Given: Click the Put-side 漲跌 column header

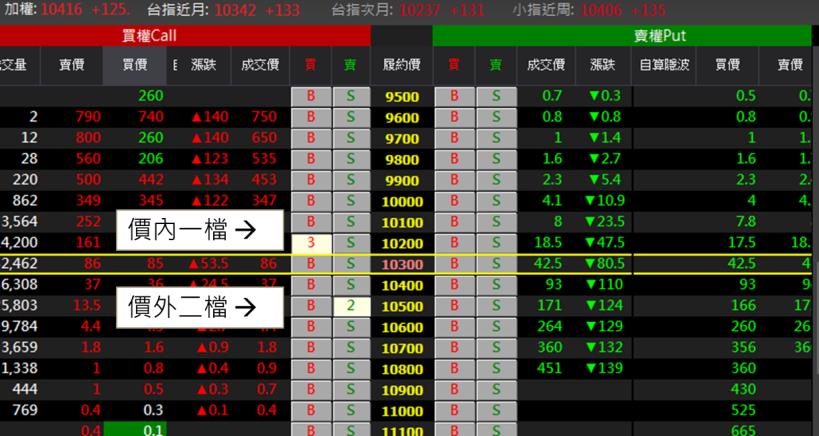Looking at the screenshot, I should [x=603, y=65].
